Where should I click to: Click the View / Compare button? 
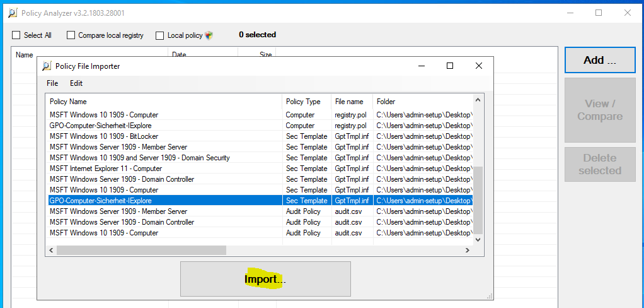point(600,110)
